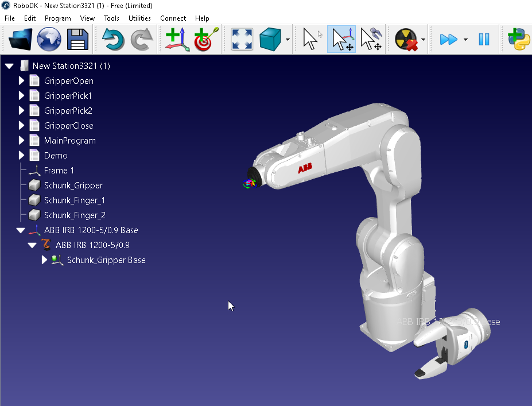Click the orange robot arm icon
Screen dimensions: 532x406
pyautogui.click(x=46, y=245)
